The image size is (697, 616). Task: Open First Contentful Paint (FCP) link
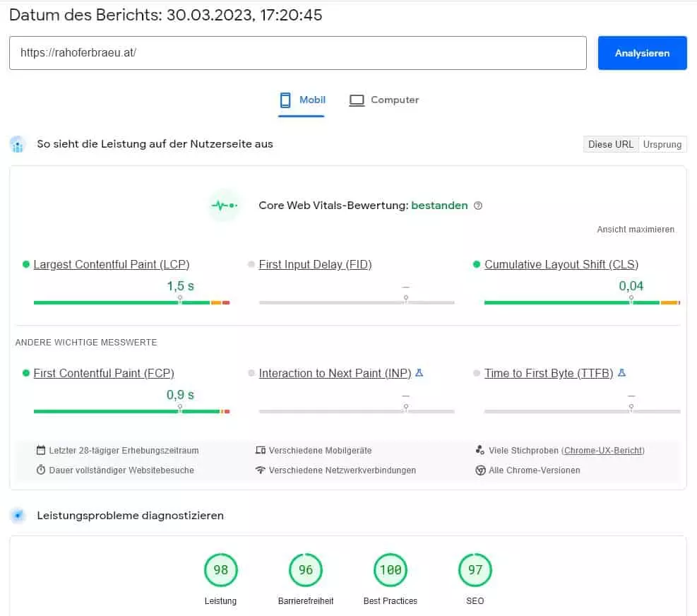point(104,373)
